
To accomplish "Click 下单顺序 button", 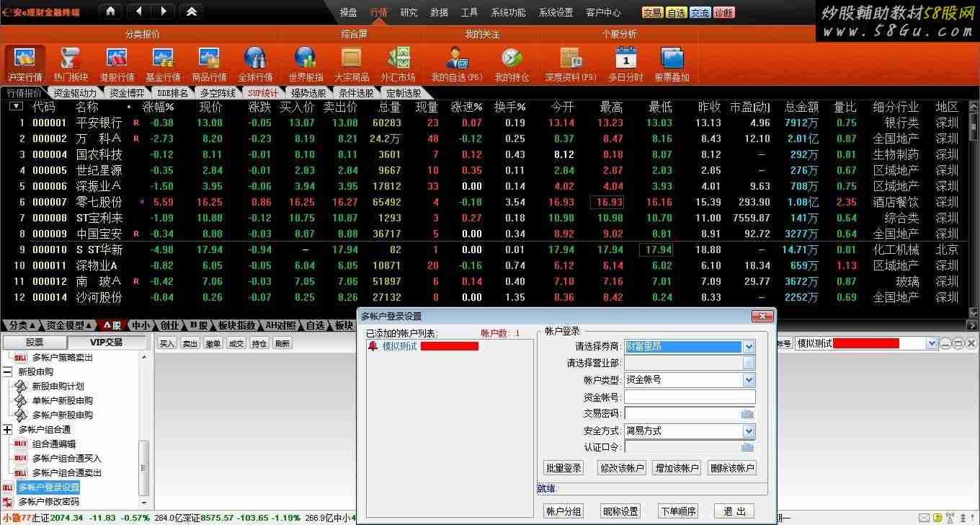I will [677, 511].
